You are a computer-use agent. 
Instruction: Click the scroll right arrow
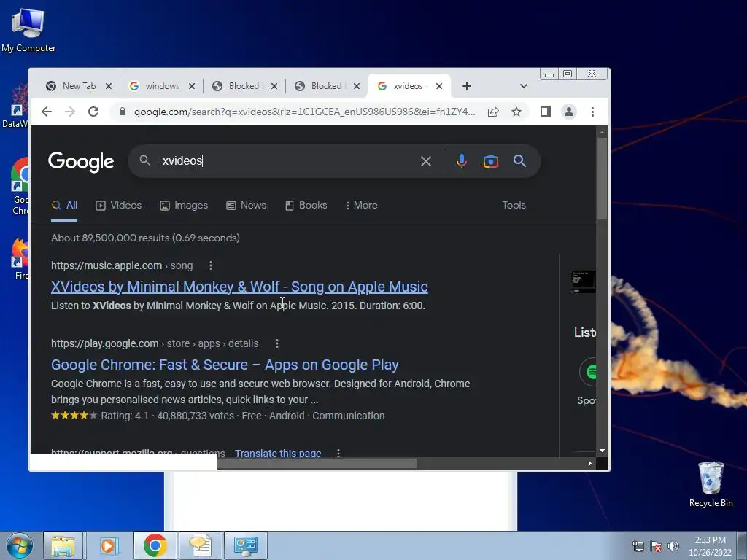point(589,463)
